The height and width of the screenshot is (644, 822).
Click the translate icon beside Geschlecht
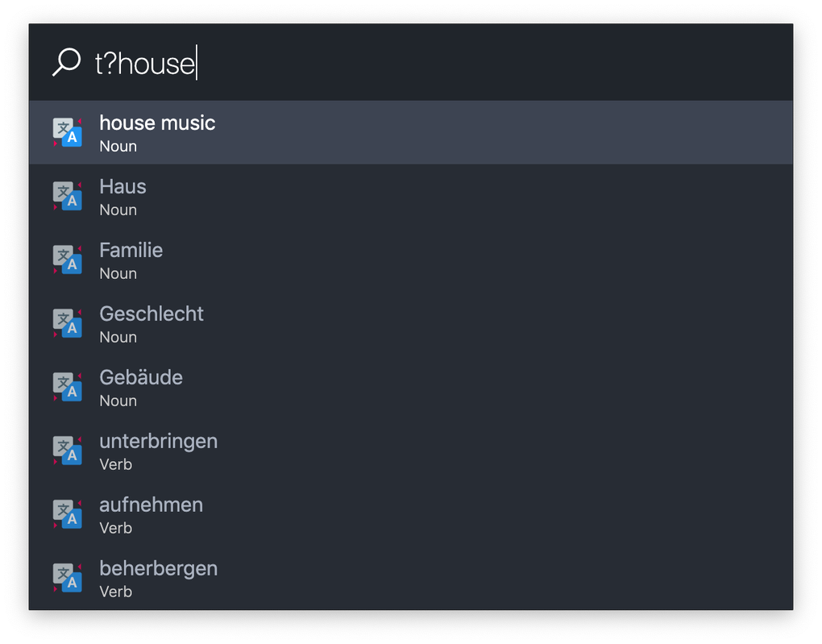(x=67, y=323)
